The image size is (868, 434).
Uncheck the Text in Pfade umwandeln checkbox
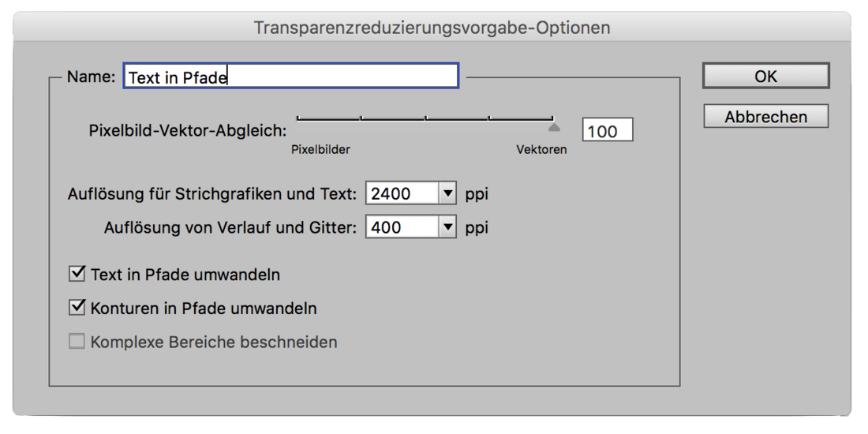pyautogui.click(x=77, y=274)
